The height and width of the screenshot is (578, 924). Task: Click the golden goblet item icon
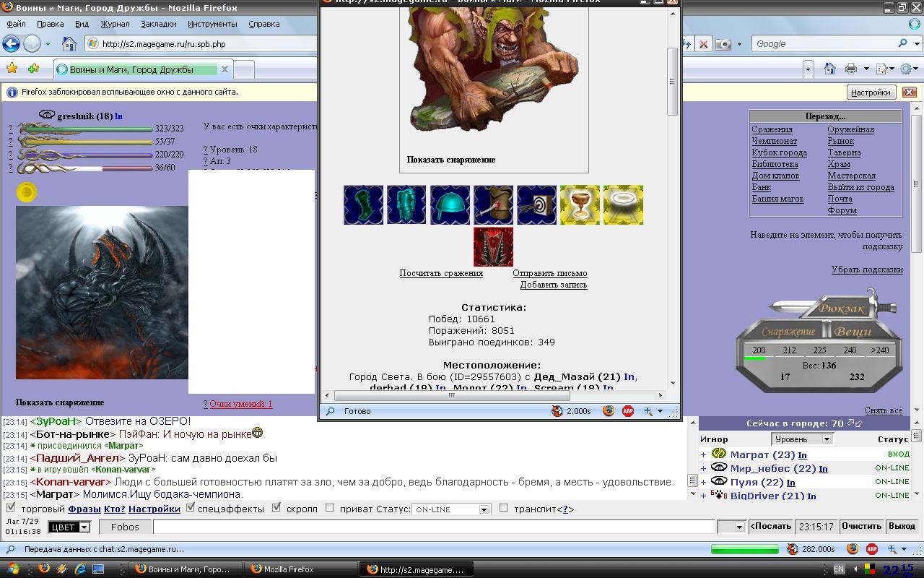[x=580, y=204]
